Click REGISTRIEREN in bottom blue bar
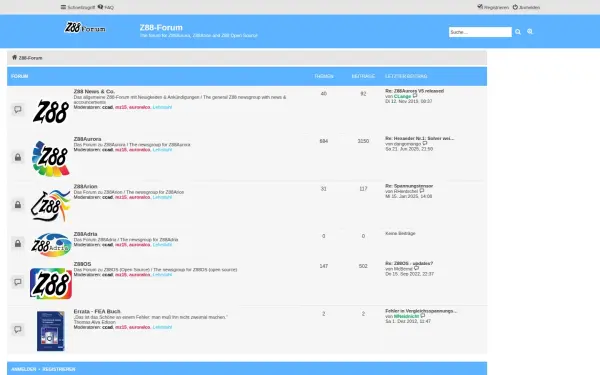The image size is (600, 375). (59, 369)
